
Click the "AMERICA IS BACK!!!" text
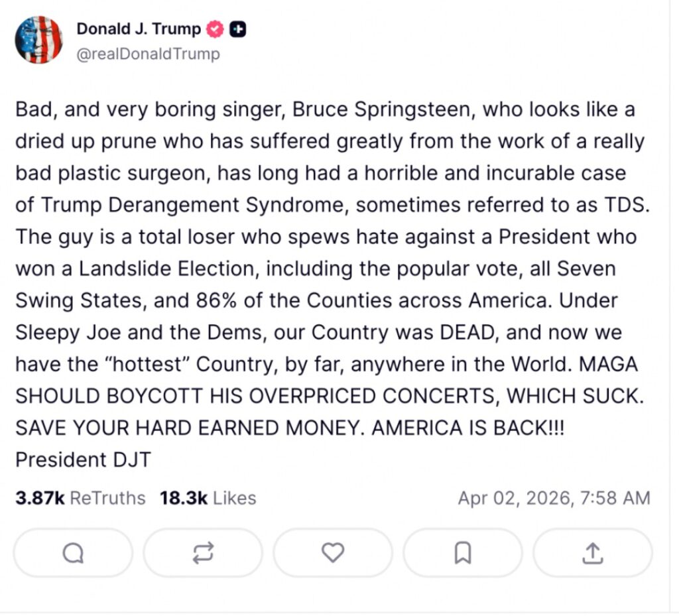click(468, 428)
